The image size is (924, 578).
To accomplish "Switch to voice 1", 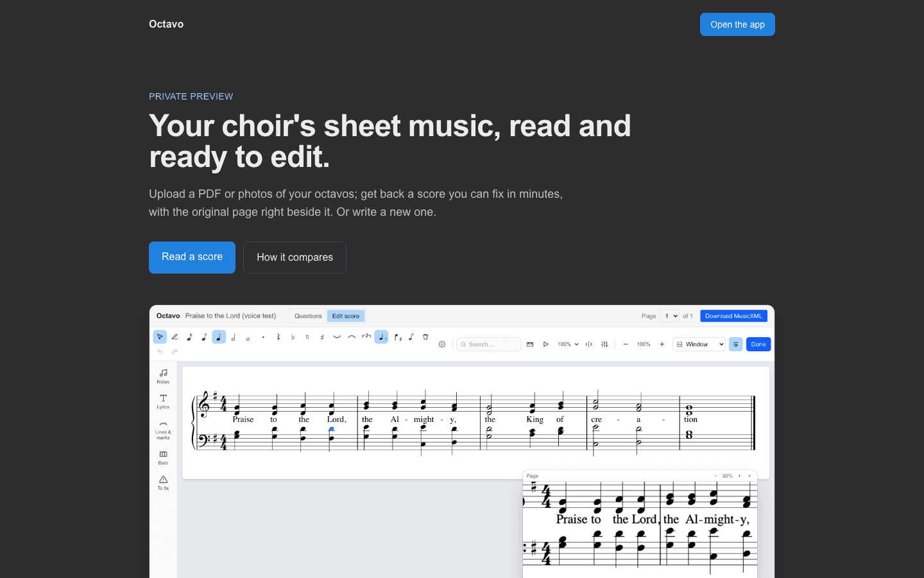I will (381, 337).
